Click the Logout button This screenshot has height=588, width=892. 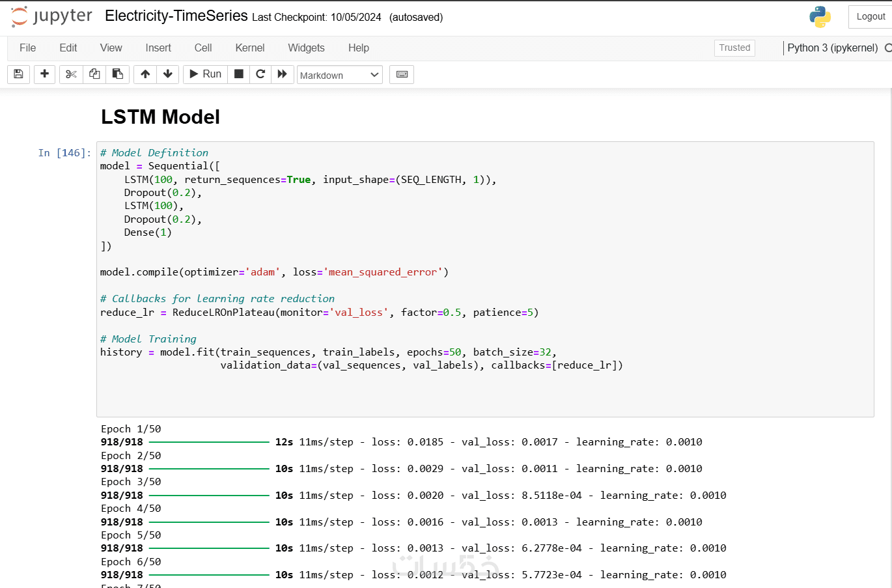click(x=871, y=17)
